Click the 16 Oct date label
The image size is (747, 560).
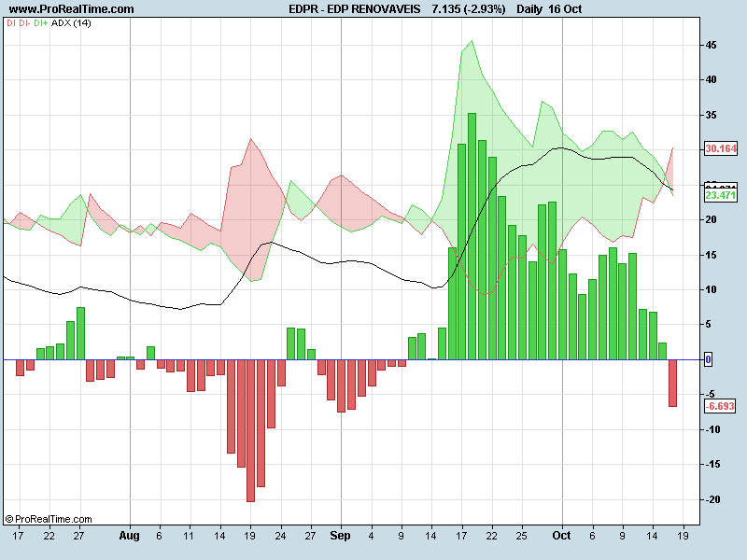pyautogui.click(x=565, y=9)
